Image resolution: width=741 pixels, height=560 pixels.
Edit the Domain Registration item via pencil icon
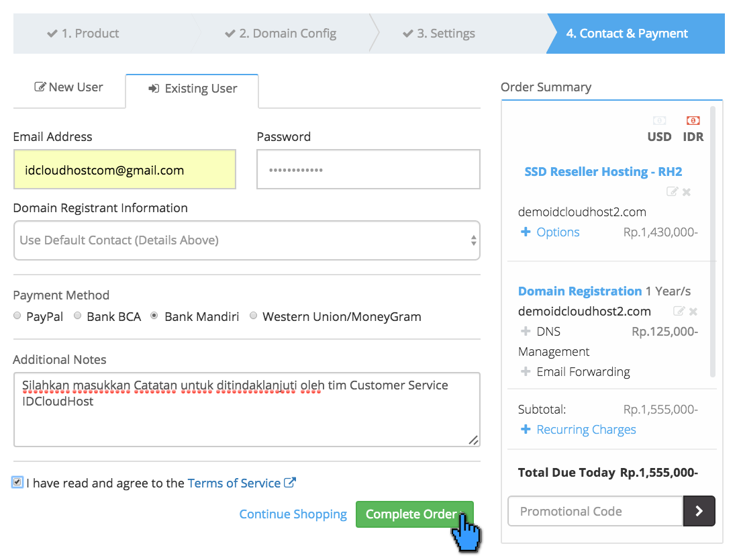coord(679,311)
